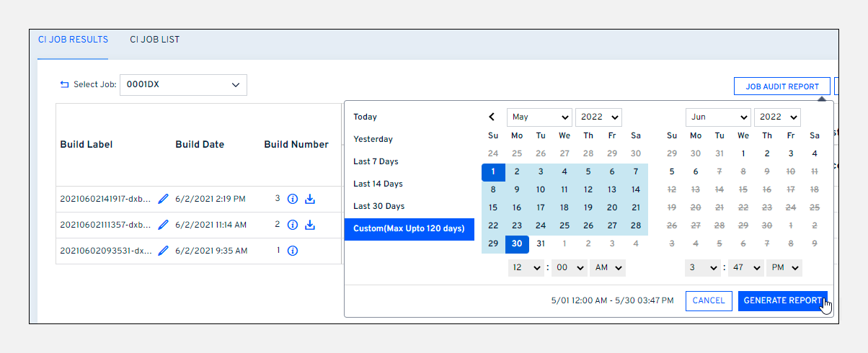Image resolution: width=868 pixels, height=353 pixels.
Task: Click info icon for build number 2
Action: point(293,225)
